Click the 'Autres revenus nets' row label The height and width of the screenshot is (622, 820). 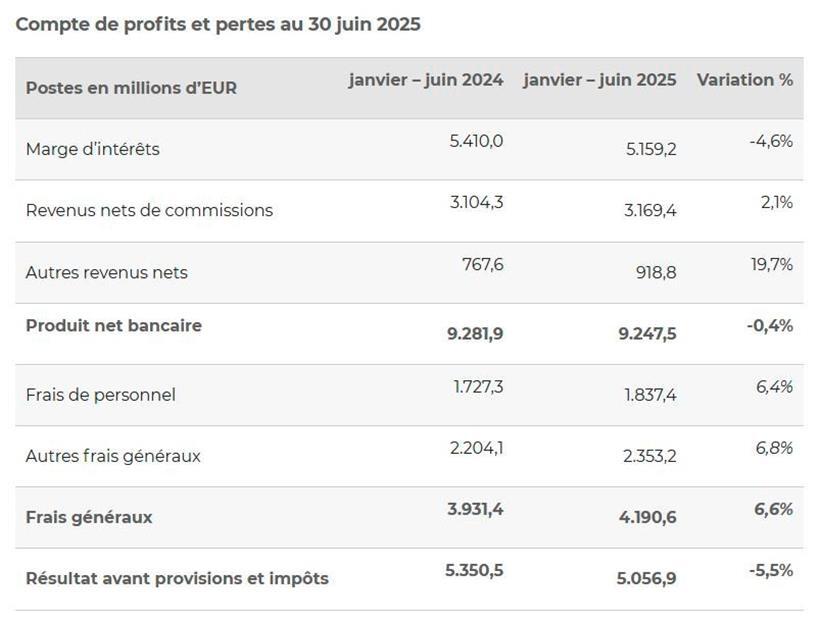click(x=107, y=272)
